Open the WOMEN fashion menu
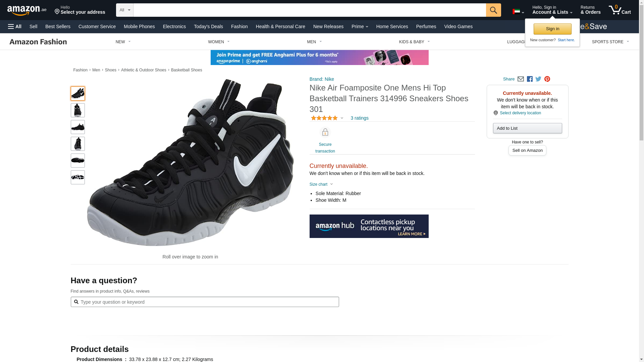The width and height of the screenshot is (644, 362). click(x=219, y=42)
